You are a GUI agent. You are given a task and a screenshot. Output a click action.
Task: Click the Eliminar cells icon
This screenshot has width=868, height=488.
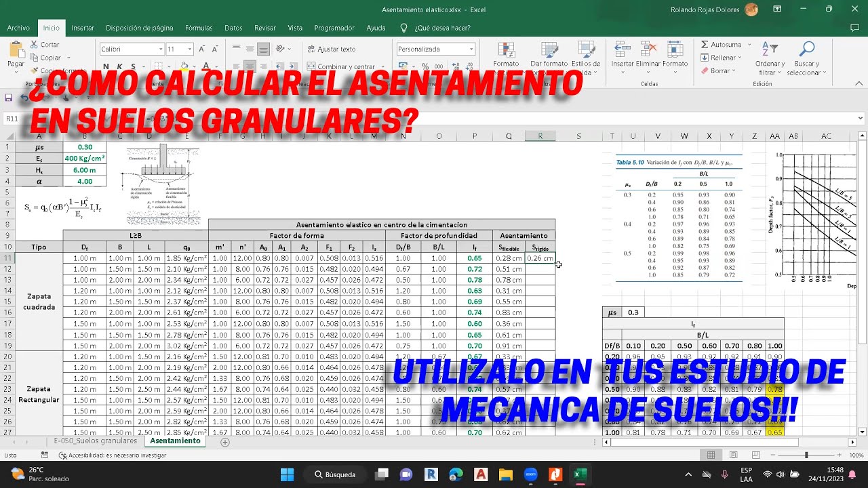[648, 49]
